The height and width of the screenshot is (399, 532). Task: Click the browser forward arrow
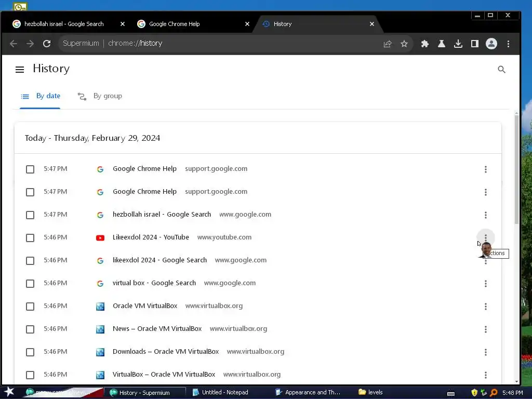pos(30,44)
